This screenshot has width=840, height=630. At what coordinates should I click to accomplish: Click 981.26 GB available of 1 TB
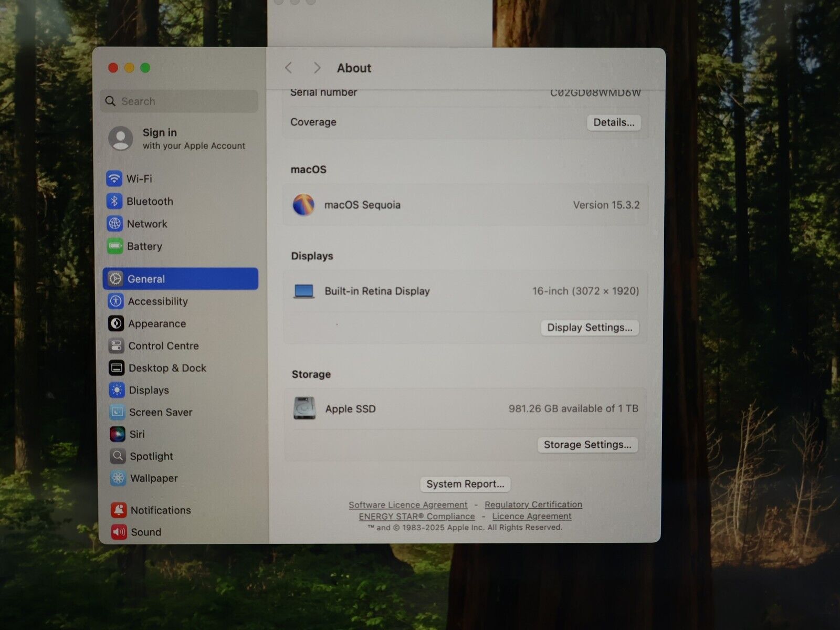coord(573,408)
